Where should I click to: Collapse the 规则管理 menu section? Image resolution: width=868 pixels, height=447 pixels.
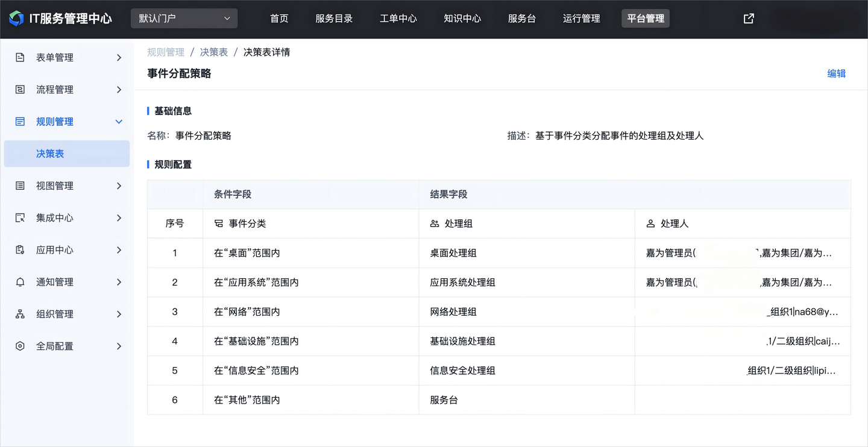pyautogui.click(x=119, y=121)
